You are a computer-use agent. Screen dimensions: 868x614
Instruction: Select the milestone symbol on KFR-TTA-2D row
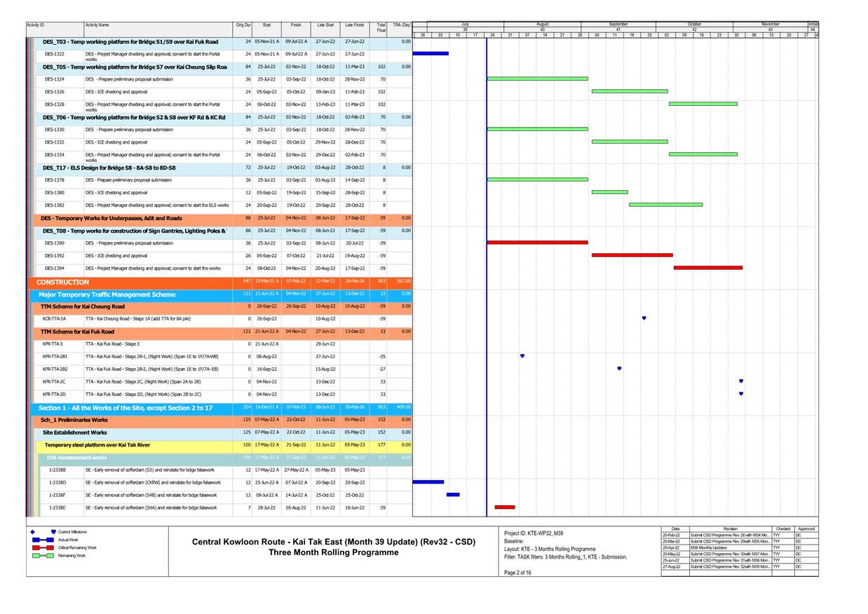pyautogui.click(x=740, y=394)
